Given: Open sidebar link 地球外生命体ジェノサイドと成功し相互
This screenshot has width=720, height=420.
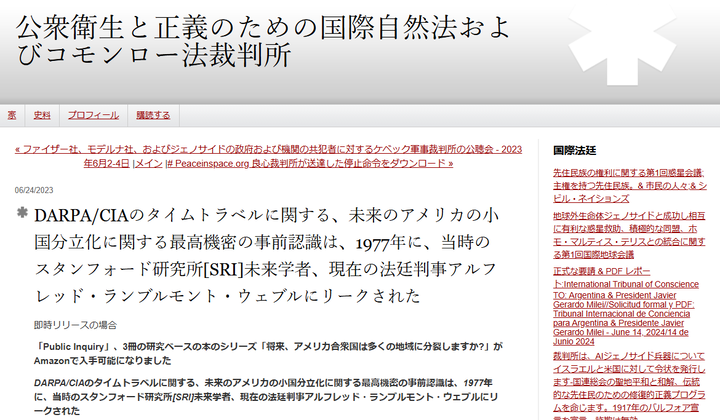Looking at the screenshot, I should pyautogui.click(x=629, y=235).
